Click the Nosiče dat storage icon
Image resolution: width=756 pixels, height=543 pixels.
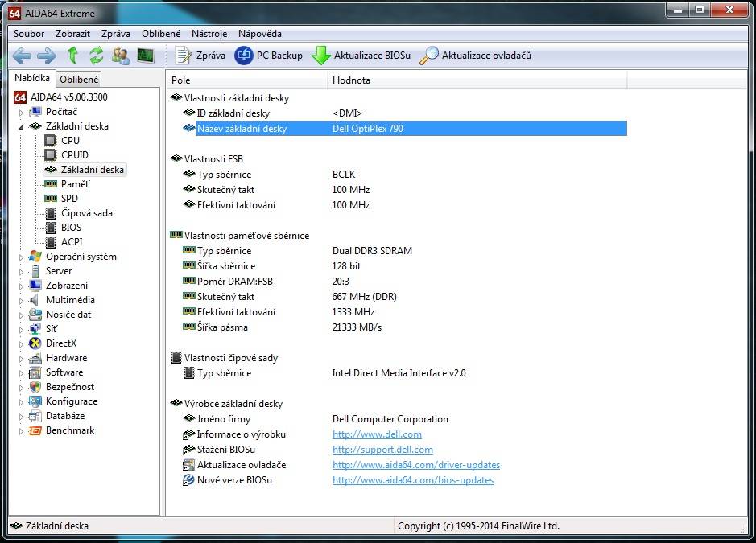35,315
